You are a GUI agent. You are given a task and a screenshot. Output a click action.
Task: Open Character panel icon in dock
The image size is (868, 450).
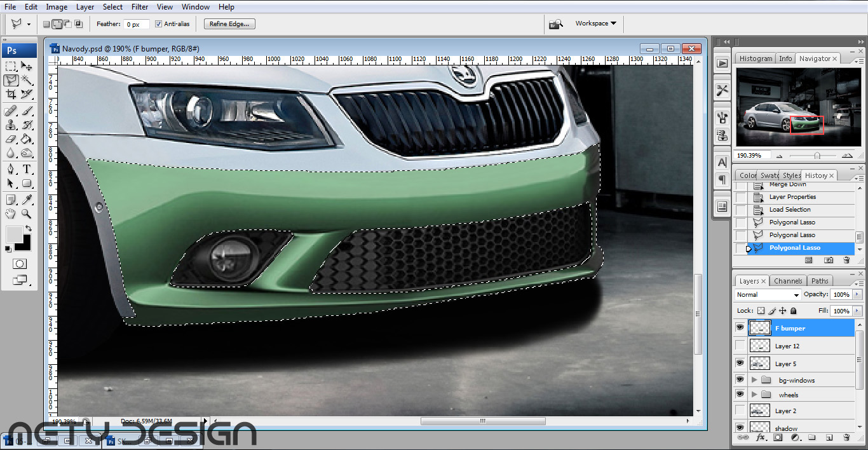click(x=722, y=161)
